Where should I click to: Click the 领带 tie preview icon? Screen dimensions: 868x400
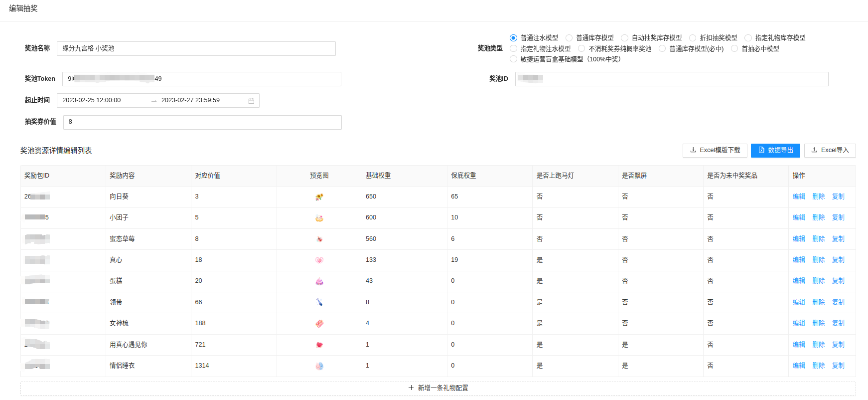point(319,302)
